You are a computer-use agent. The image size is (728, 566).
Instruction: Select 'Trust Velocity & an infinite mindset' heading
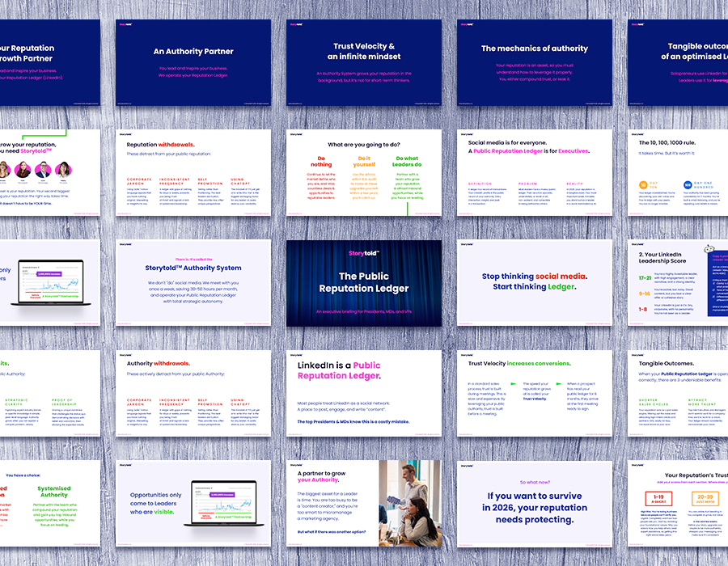pos(364,52)
